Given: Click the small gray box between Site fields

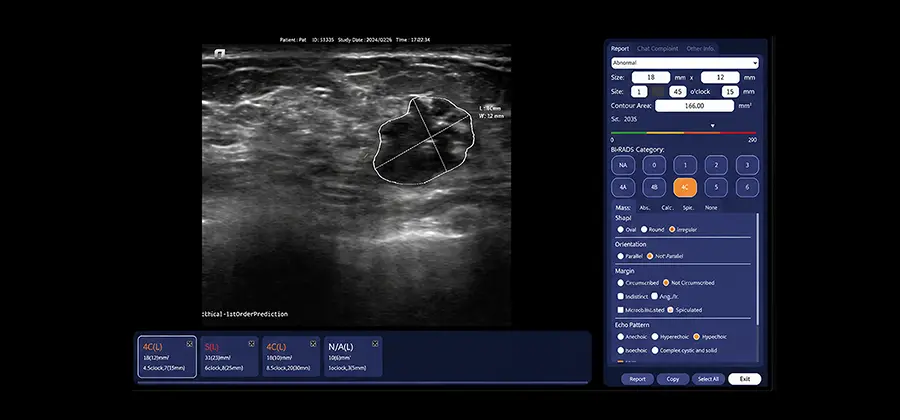Looking at the screenshot, I should 658,92.
